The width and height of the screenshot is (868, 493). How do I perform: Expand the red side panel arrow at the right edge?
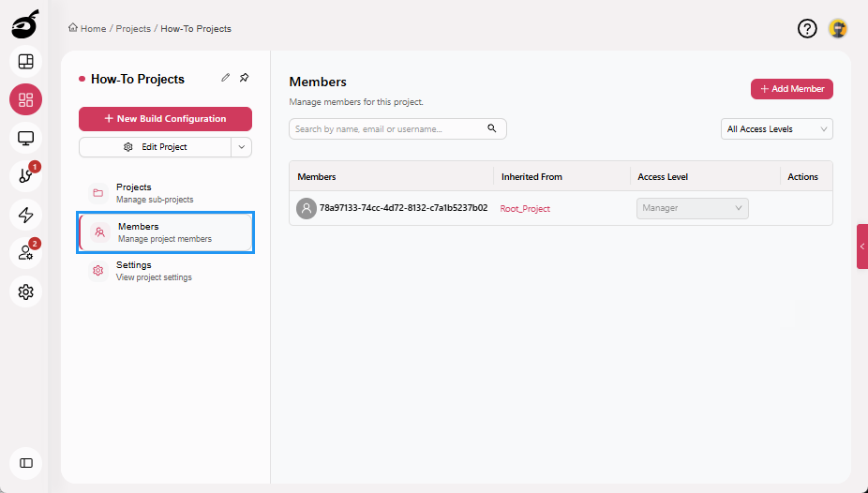click(x=862, y=246)
